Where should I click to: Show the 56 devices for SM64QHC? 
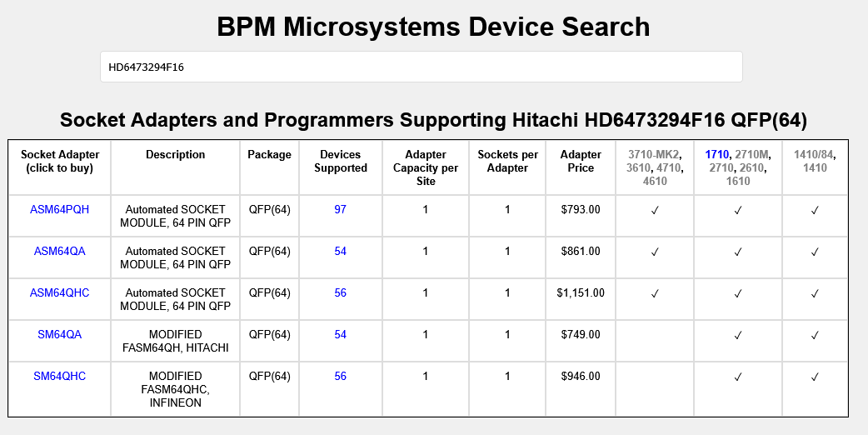[340, 376]
